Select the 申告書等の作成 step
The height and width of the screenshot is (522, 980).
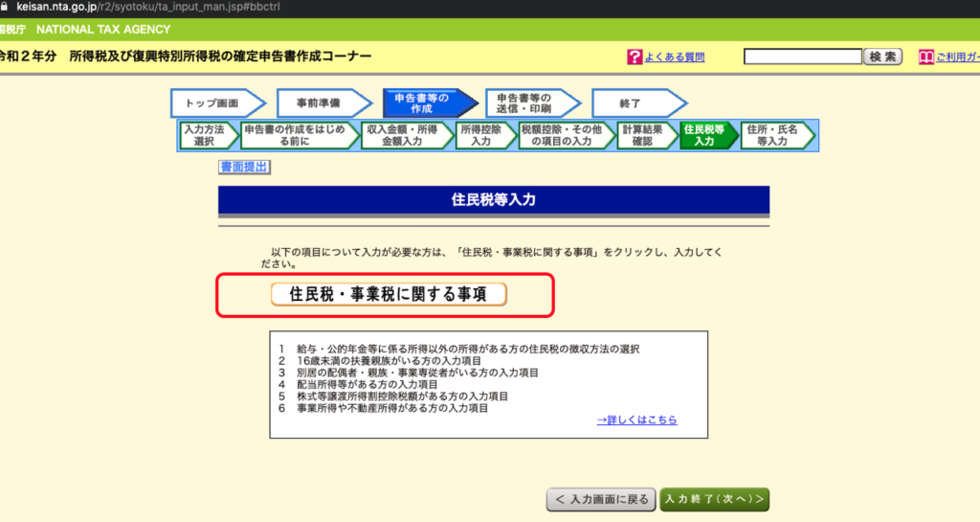(430, 103)
